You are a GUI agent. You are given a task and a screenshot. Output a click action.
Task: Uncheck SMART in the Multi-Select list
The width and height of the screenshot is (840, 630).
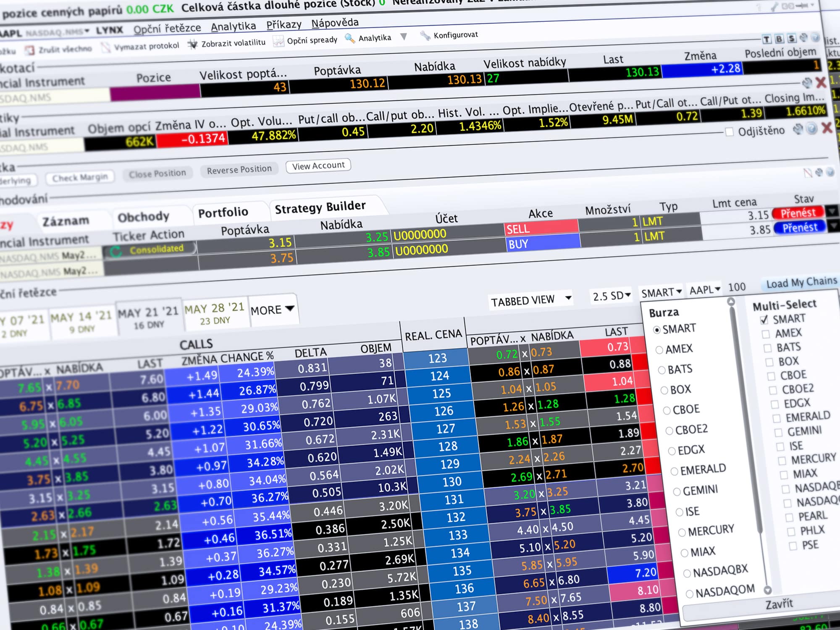click(x=764, y=320)
